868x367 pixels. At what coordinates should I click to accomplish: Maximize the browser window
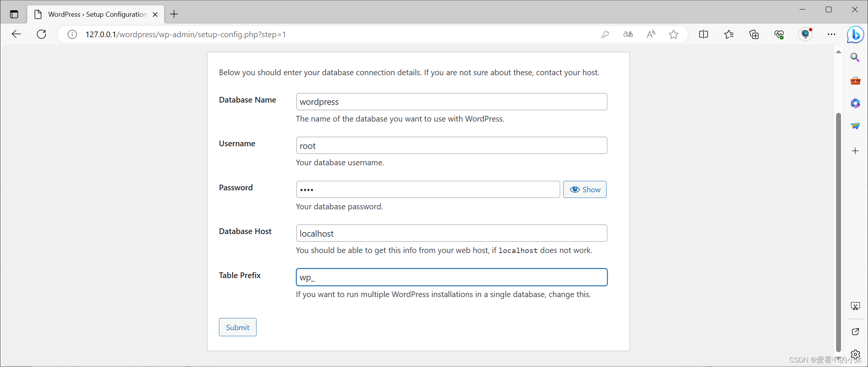[x=829, y=9]
